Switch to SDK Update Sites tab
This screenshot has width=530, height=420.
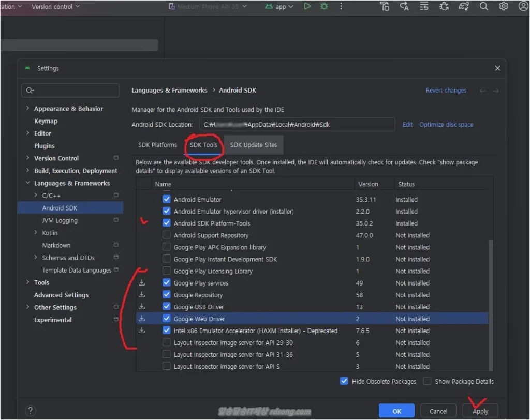(x=254, y=145)
